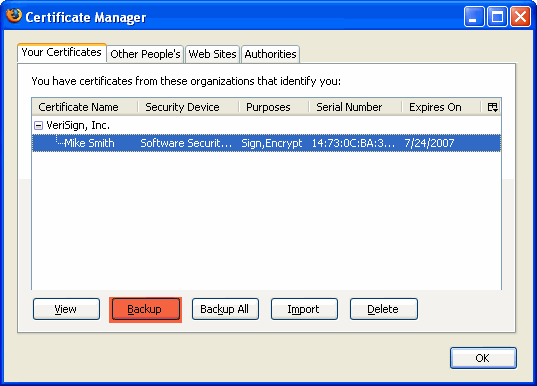This screenshot has height=386, width=537.
Task: Select the Your Certificates tab
Action: click(x=62, y=53)
